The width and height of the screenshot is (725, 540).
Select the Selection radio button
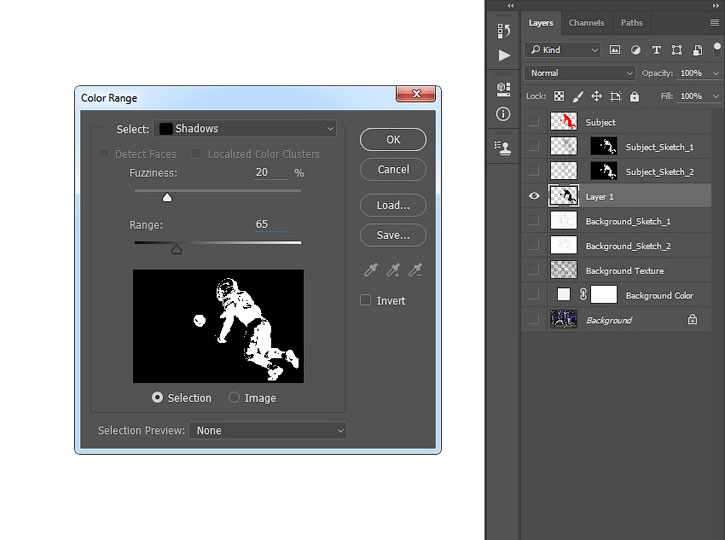157,397
